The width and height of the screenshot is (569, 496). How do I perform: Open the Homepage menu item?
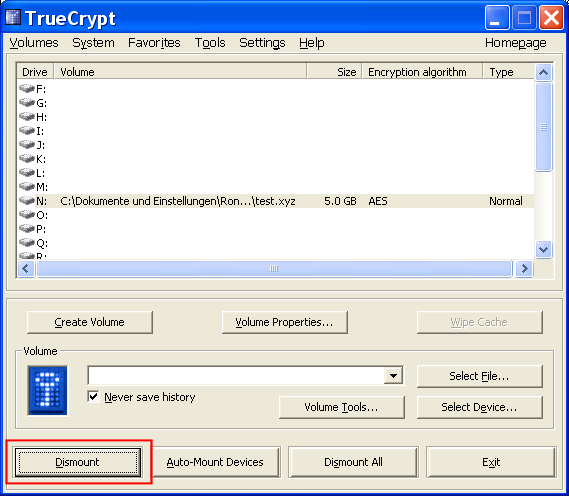click(516, 43)
